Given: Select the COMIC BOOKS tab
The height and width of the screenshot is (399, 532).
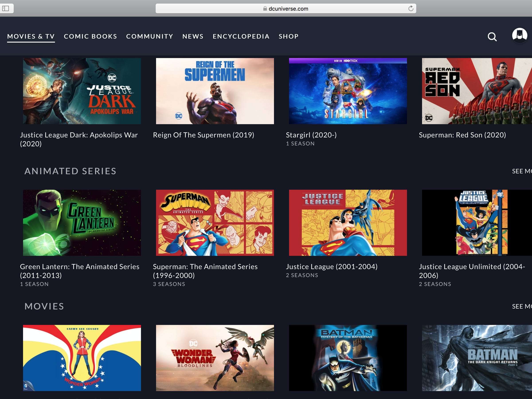Looking at the screenshot, I should (x=90, y=36).
